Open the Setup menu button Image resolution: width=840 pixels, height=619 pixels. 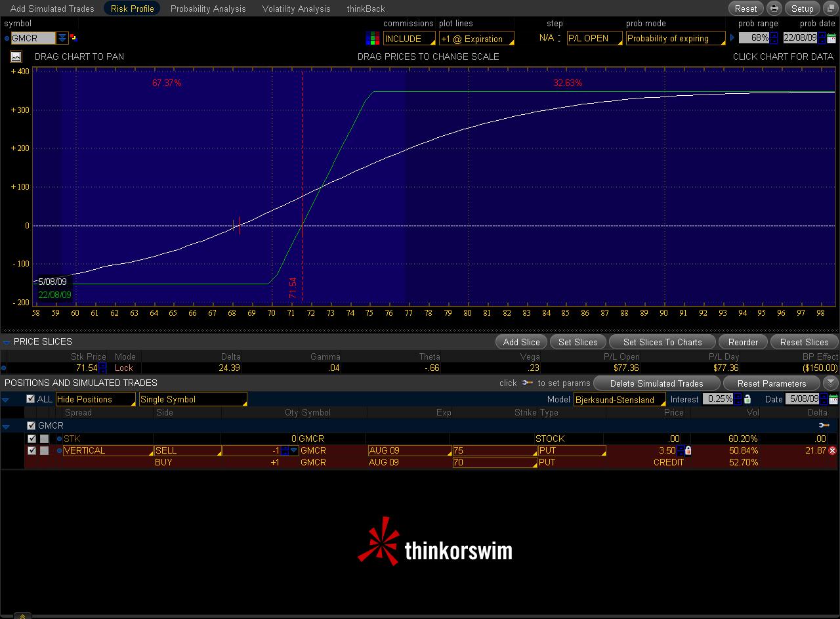802,9
